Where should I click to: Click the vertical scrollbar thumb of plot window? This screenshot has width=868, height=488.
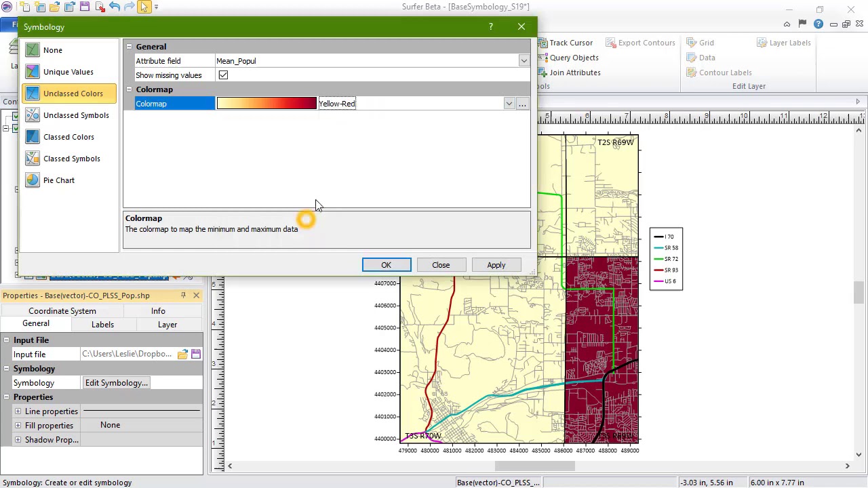[x=859, y=292]
